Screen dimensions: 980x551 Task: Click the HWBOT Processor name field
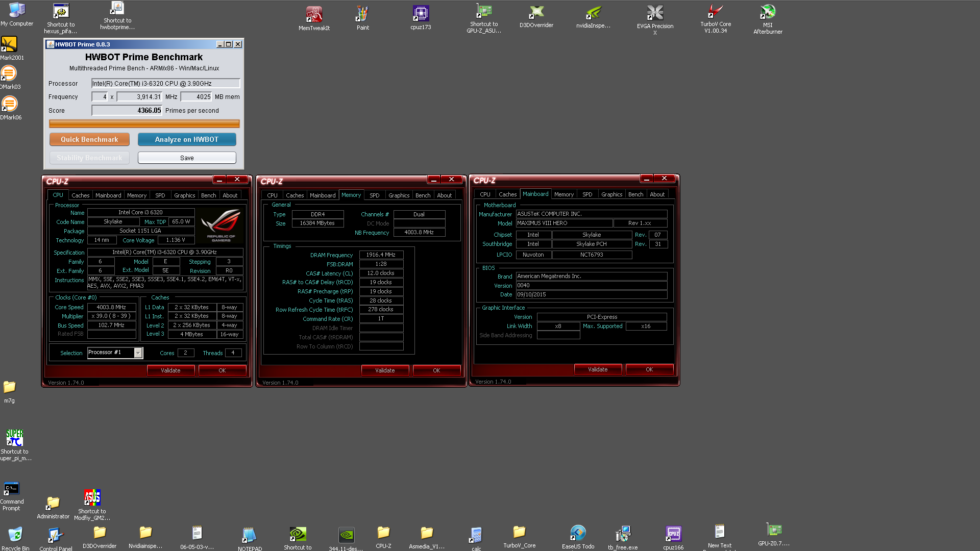click(165, 83)
